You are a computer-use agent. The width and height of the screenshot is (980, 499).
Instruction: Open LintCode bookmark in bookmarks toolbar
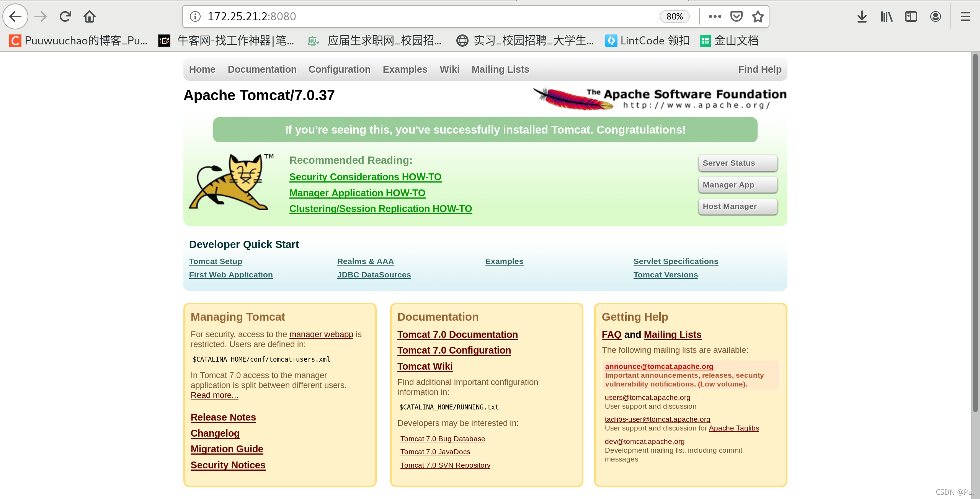click(x=647, y=41)
